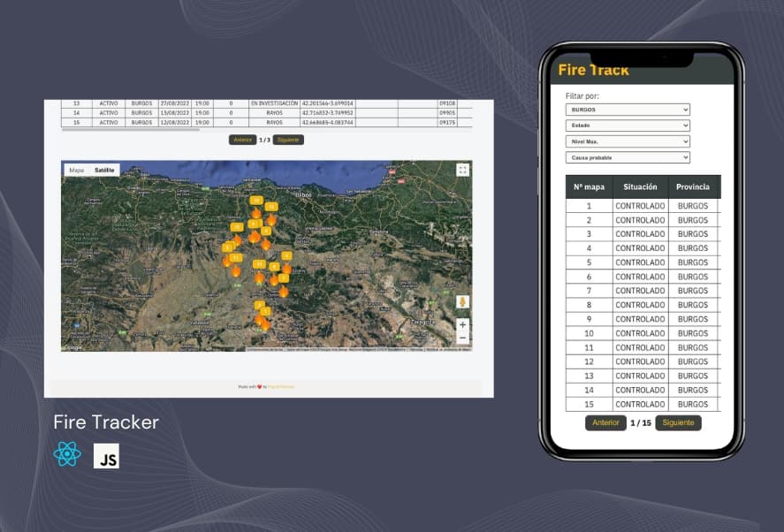Zoom in the map with plus button

tap(462, 325)
